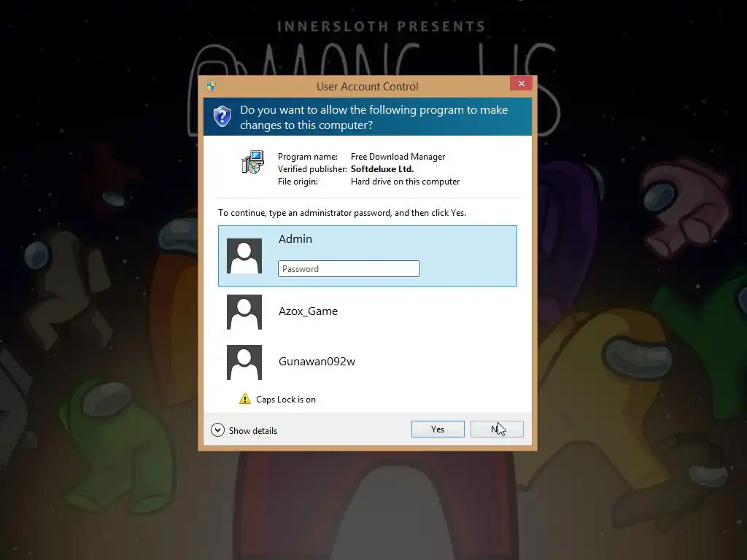Select the Gunawan092w account avatar

tap(244, 362)
